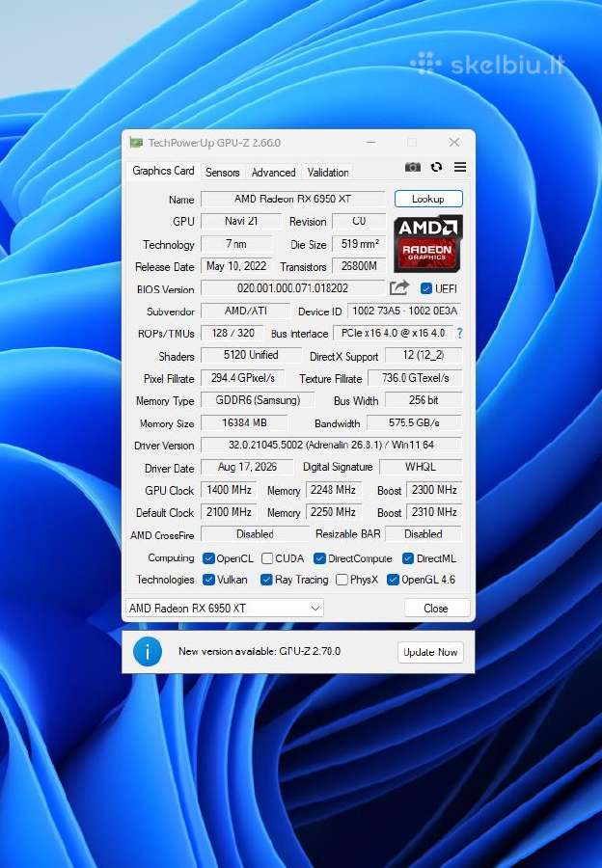The width and height of the screenshot is (602, 868).
Task: Click the Subvendor value AMD/ATI
Action: 245,311
